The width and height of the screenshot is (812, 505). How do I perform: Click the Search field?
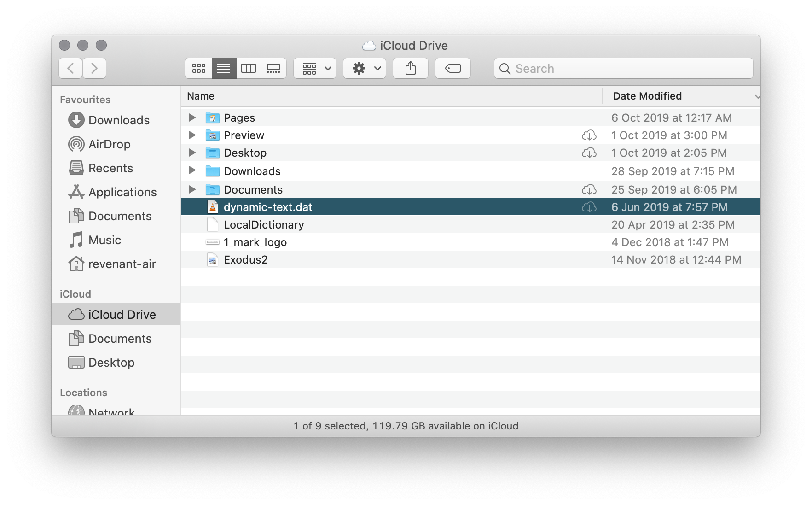coord(624,68)
